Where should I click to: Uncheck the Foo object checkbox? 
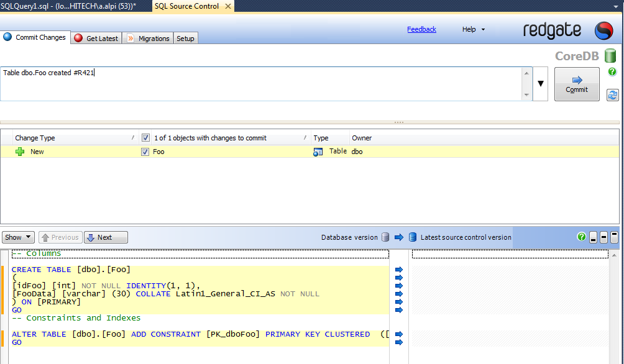(x=145, y=152)
